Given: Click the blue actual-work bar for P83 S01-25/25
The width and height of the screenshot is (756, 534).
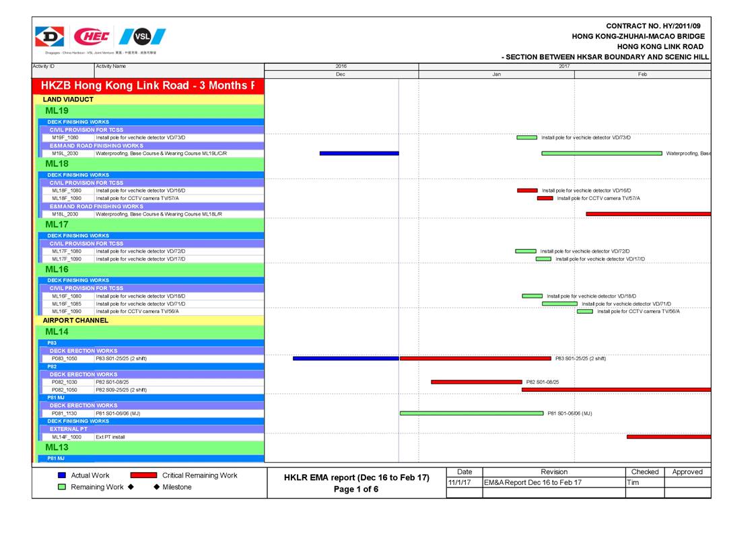Looking at the screenshot, I should (x=346, y=358).
